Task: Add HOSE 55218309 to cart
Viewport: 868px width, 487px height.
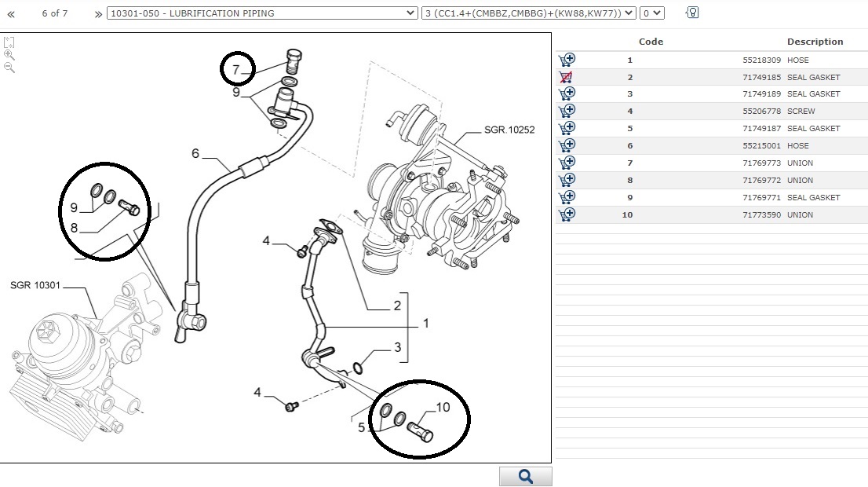Action: pos(567,60)
